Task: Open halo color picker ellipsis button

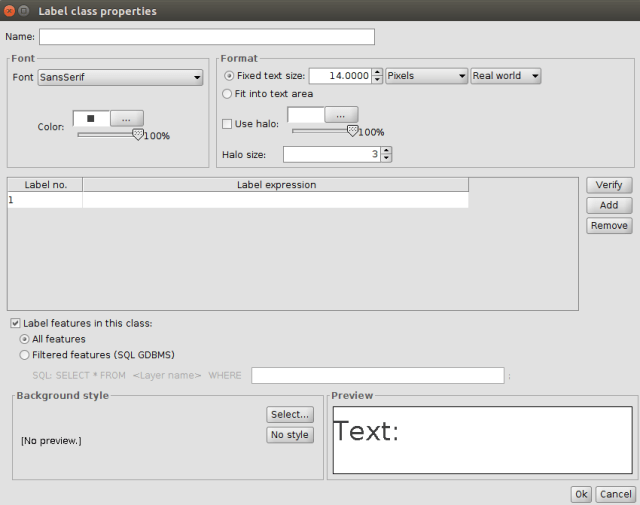Action: 340,115
